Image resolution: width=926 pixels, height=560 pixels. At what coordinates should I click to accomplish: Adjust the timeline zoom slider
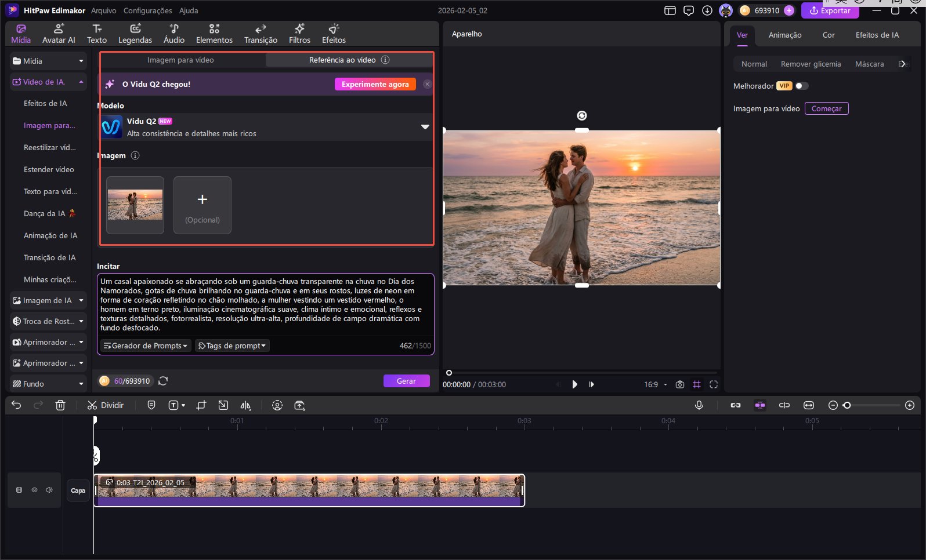[847, 405]
